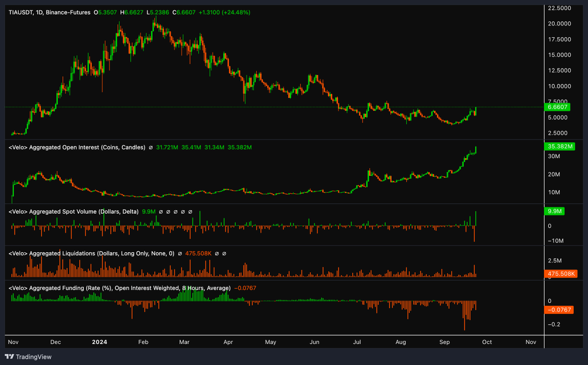Click the Nov label after Oct on time axis

click(x=531, y=341)
